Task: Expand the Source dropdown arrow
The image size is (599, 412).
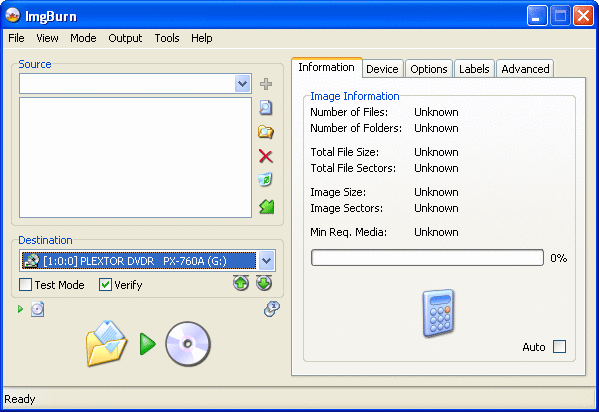Action: point(243,83)
